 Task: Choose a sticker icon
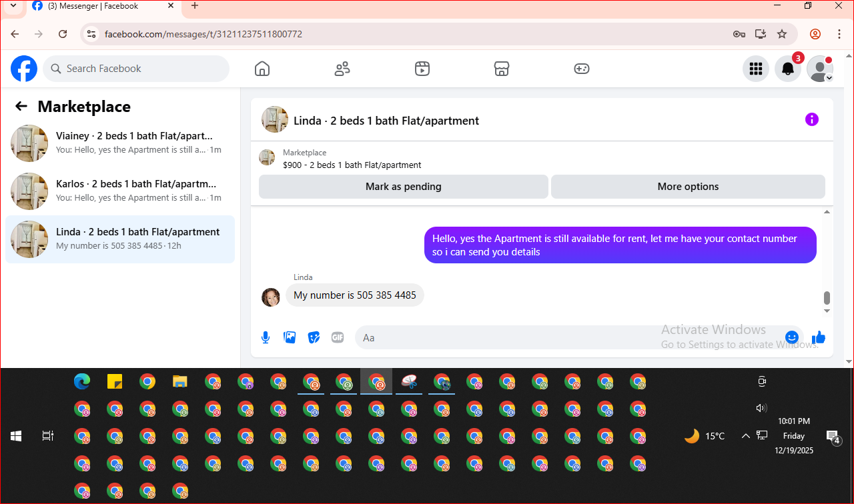pos(314,337)
